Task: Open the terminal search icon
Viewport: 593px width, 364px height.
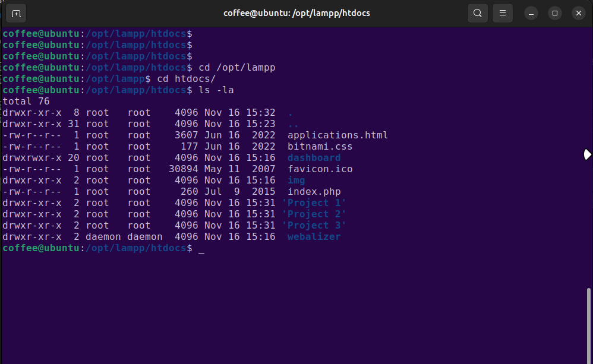Action: [477, 12]
